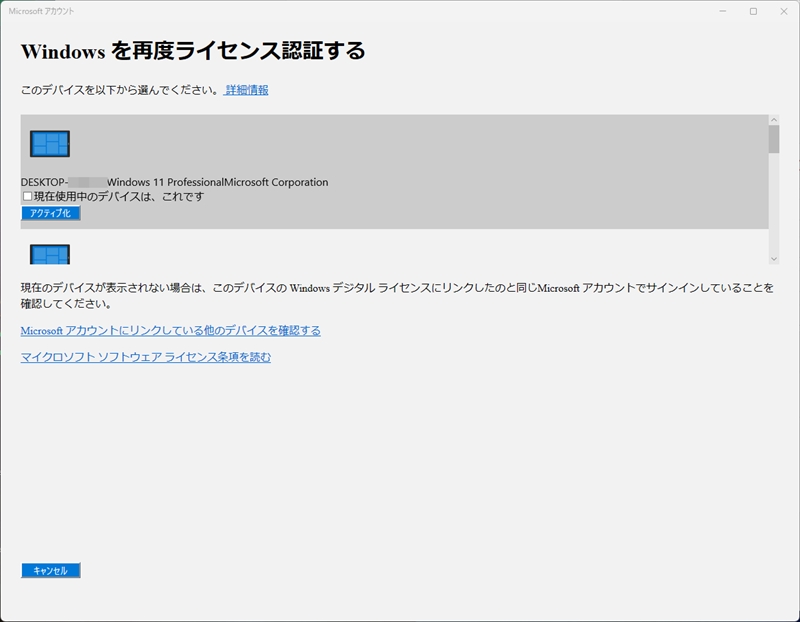This screenshot has height=622, width=800.
Task: Click the DESKTOP Windows 11 Professional device name
Action: pos(174,182)
